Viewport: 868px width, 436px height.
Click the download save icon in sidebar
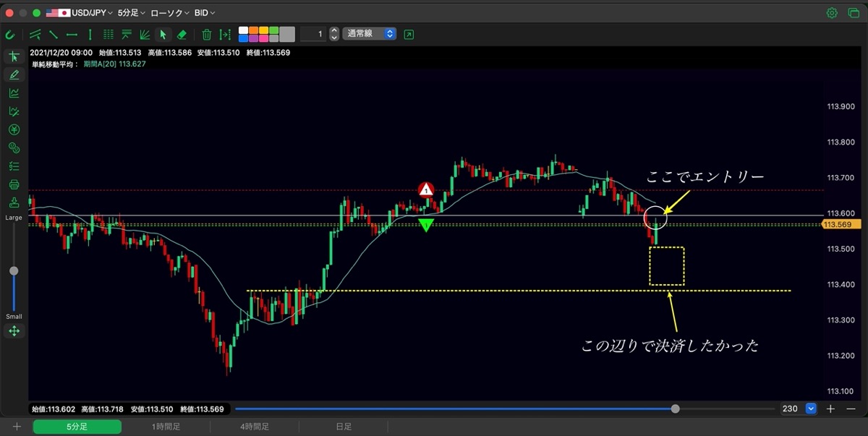[x=14, y=202]
